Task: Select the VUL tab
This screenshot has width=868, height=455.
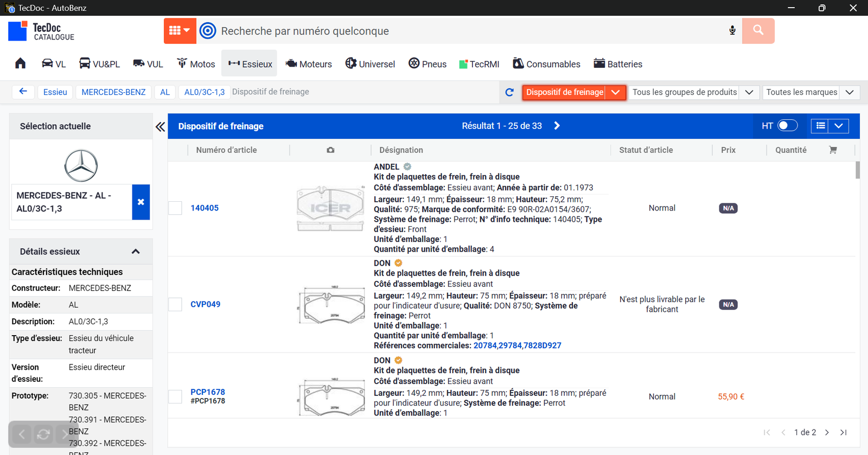Action: click(x=148, y=64)
